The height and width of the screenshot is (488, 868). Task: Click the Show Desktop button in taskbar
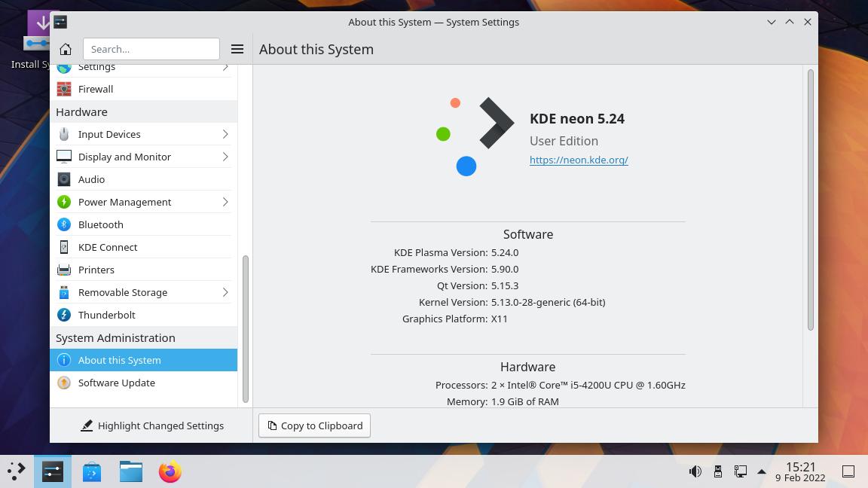click(848, 471)
